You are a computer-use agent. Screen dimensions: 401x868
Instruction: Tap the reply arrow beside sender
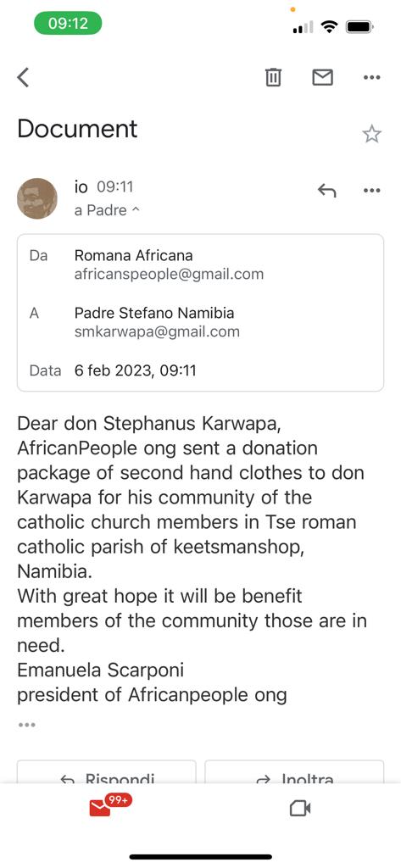[326, 191]
